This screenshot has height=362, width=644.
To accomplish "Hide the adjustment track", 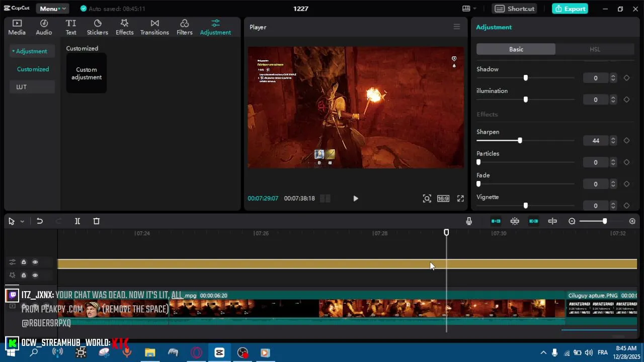I will click(35, 262).
